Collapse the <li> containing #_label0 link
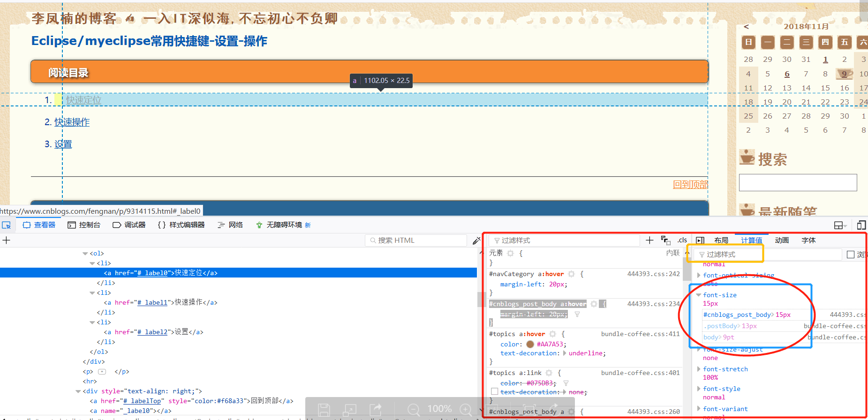Image resolution: width=868 pixels, height=420 pixels. (x=92, y=263)
